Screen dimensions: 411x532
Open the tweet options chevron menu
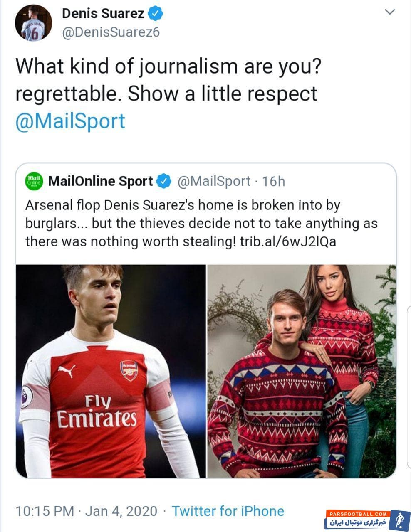click(x=389, y=12)
